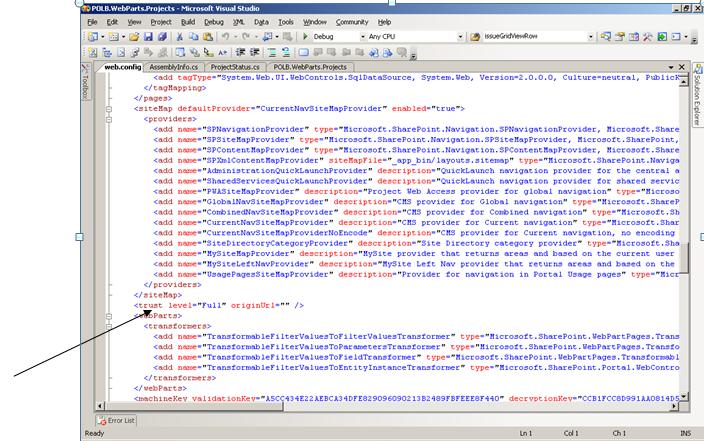The width and height of the screenshot is (704, 441).
Task: Open the Data menu
Action: (261, 22)
